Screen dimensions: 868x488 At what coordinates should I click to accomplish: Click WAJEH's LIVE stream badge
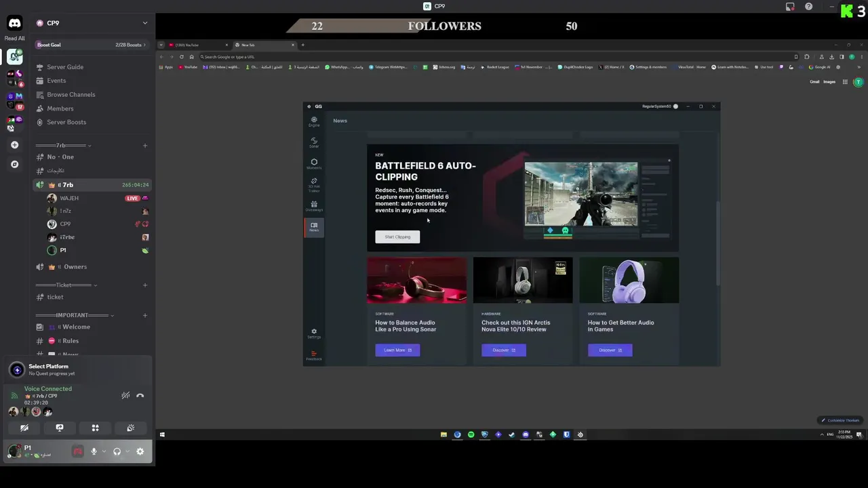point(132,198)
